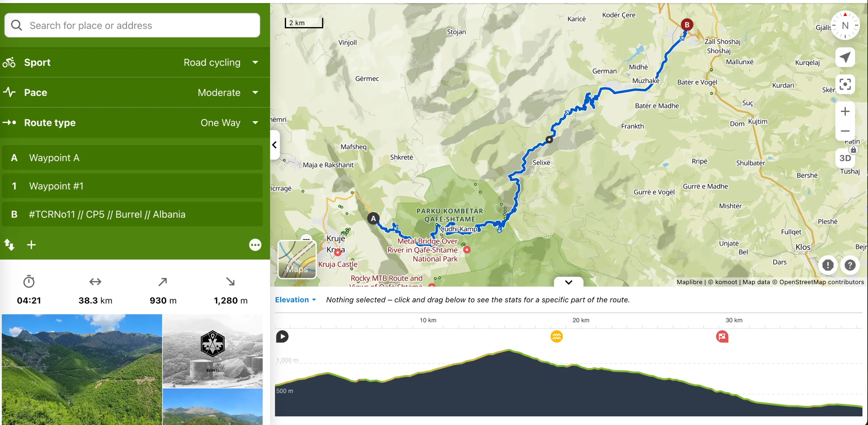
Task: Zoom out with the minus map button
Action: coord(845,131)
